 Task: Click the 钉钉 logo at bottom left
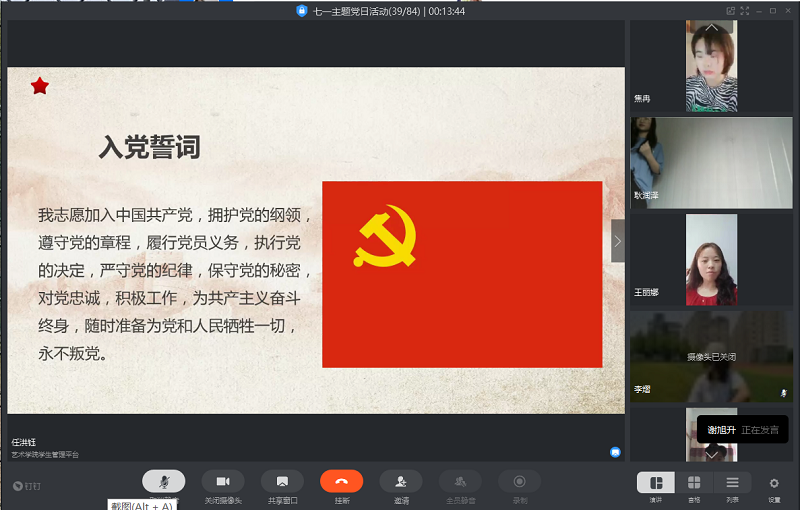(x=27, y=486)
